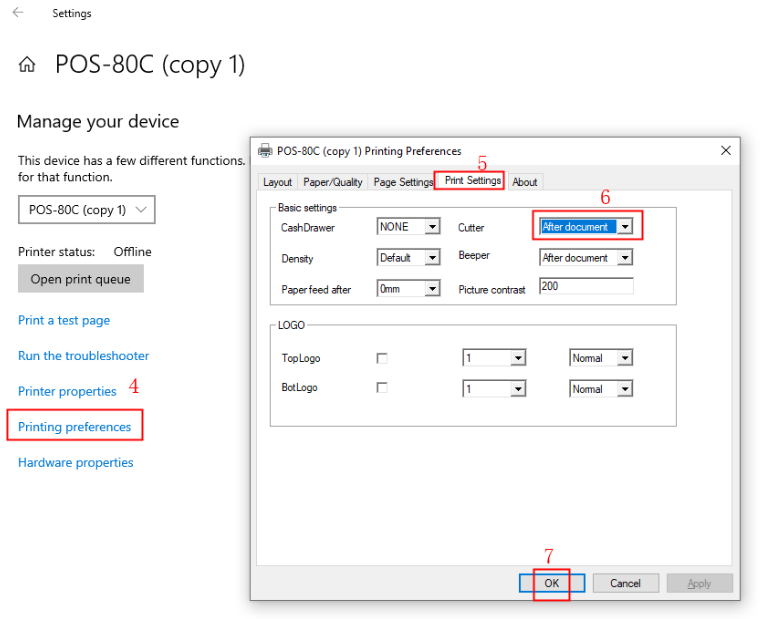Tick the BotLogo checkbox

[382, 388]
